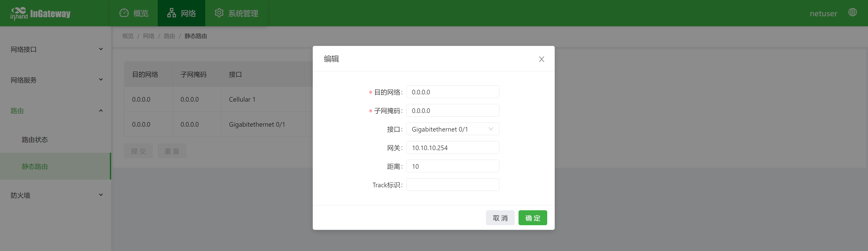Click the 距离 value input field

pos(453,166)
